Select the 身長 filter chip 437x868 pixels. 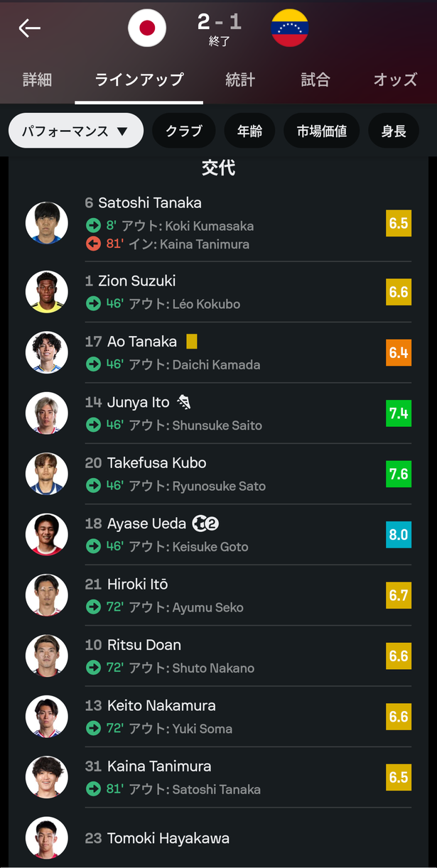[x=394, y=131]
